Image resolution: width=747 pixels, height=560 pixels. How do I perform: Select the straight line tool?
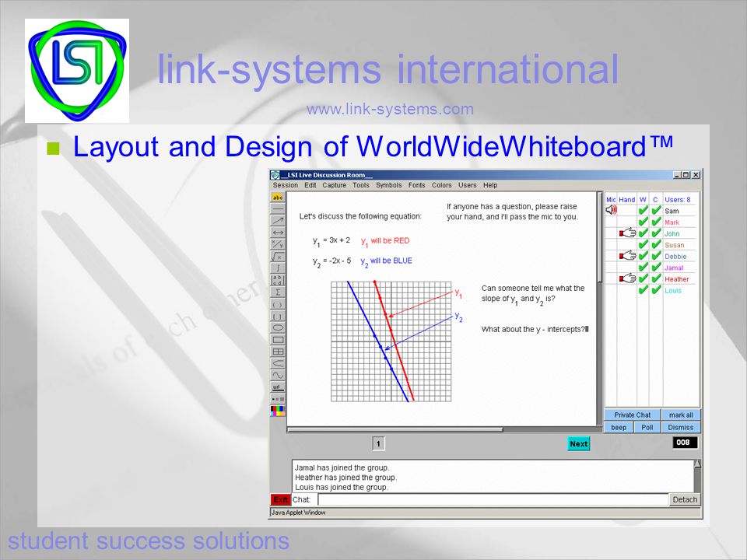278,209
